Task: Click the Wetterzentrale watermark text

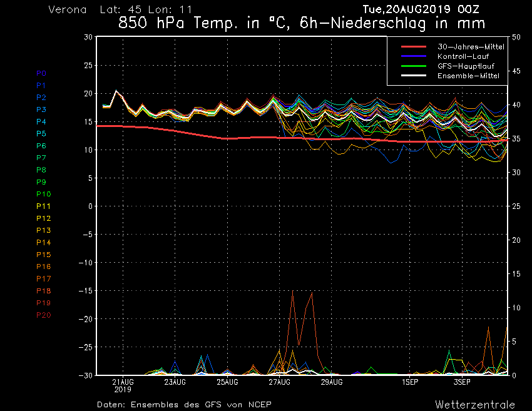Action: [x=475, y=404]
